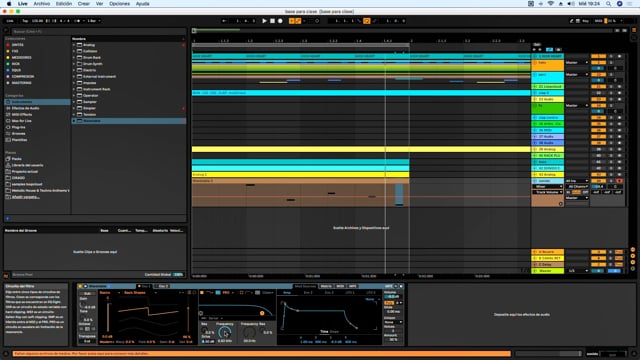Hide the browser with its show/hide triangle
Screen dimensions: 640x360
click(x=6, y=30)
